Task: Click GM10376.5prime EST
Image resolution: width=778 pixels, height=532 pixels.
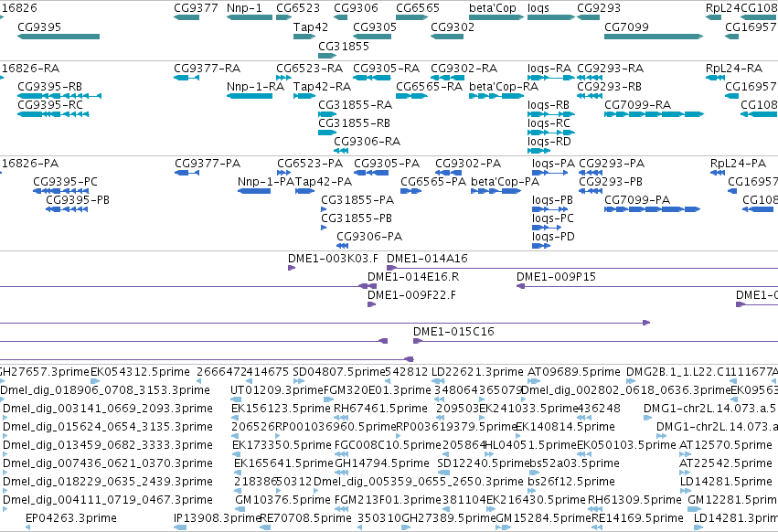Action: pos(240,508)
